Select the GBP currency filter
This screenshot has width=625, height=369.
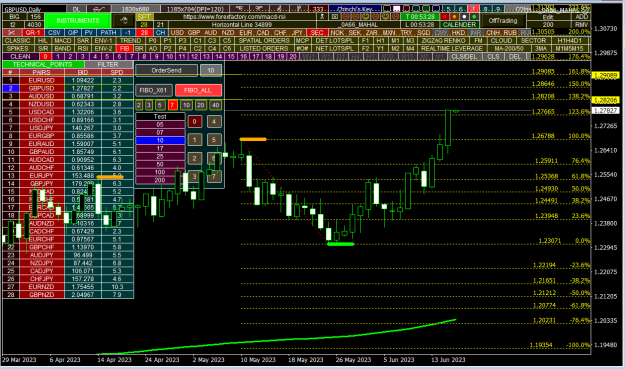tap(194, 33)
